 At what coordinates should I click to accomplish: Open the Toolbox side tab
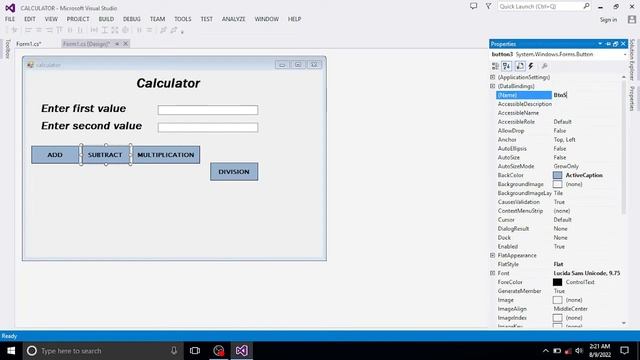point(7,49)
